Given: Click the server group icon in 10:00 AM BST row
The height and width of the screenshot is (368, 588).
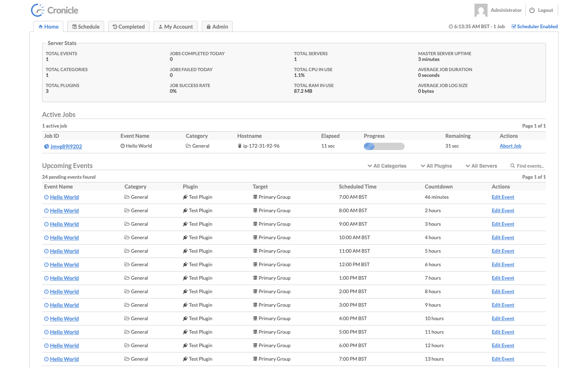Looking at the screenshot, I should (x=255, y=238).
